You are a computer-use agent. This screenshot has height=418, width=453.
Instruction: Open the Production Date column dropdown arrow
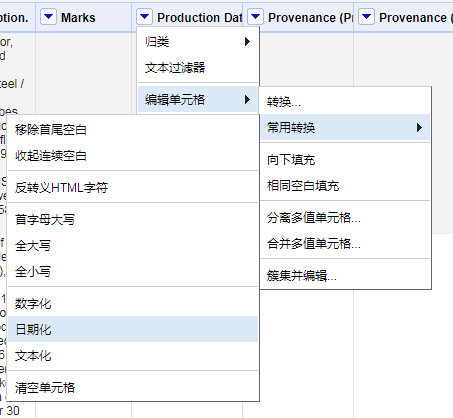click(x=144, y=17)
